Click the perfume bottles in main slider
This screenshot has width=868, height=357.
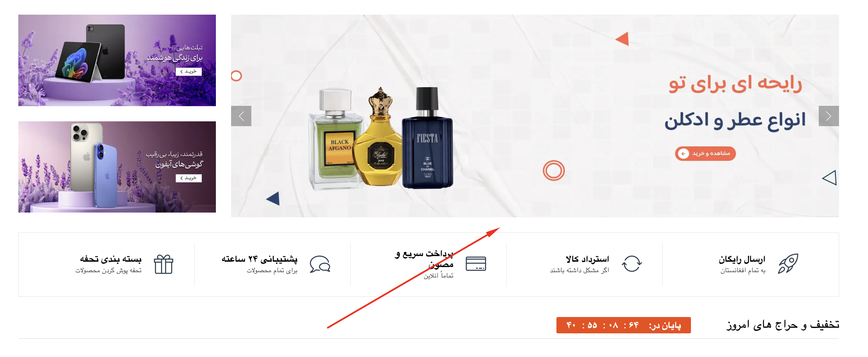pos(381,138)
